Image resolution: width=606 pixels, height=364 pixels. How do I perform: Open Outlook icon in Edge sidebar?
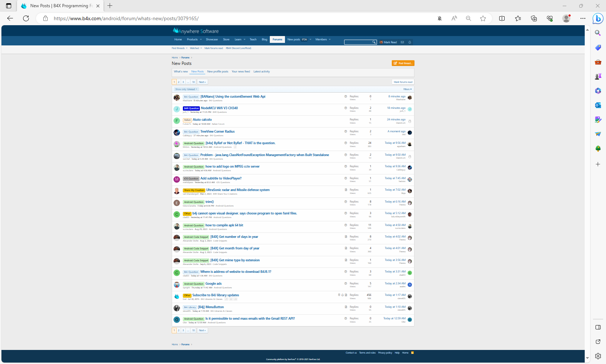pos(598,105)
